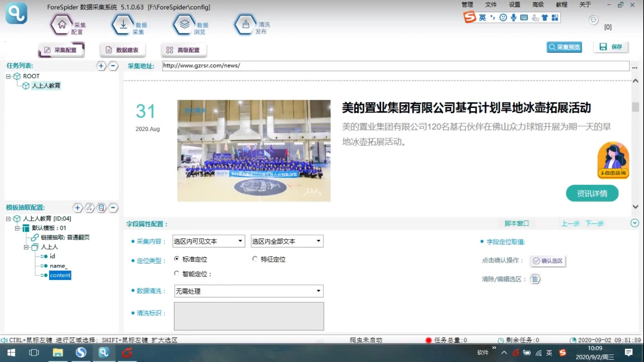The width and height of the screenshot is (644, 362).
Task: Select the content field in the template tree
Action: tap(60, 275)
